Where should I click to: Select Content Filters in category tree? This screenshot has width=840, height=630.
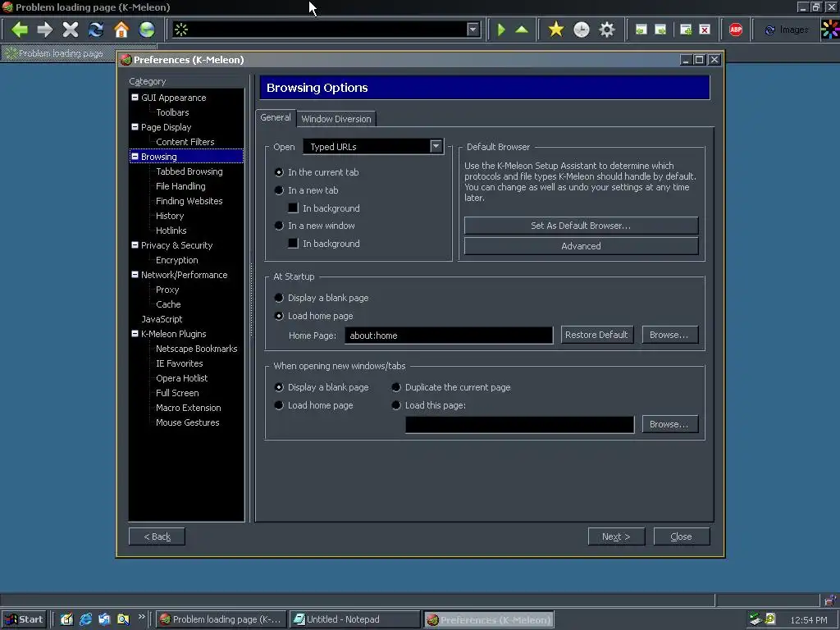click(185, 142)
